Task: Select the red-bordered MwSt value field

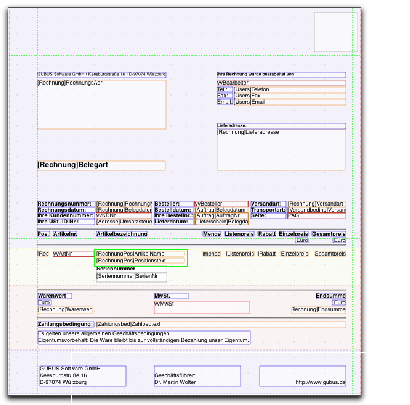Action: (202, 307)
